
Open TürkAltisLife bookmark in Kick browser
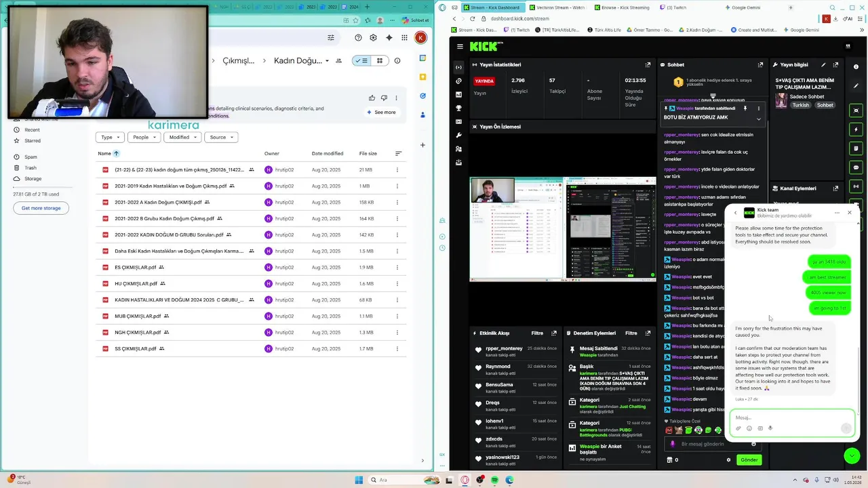tap(557, 30)
